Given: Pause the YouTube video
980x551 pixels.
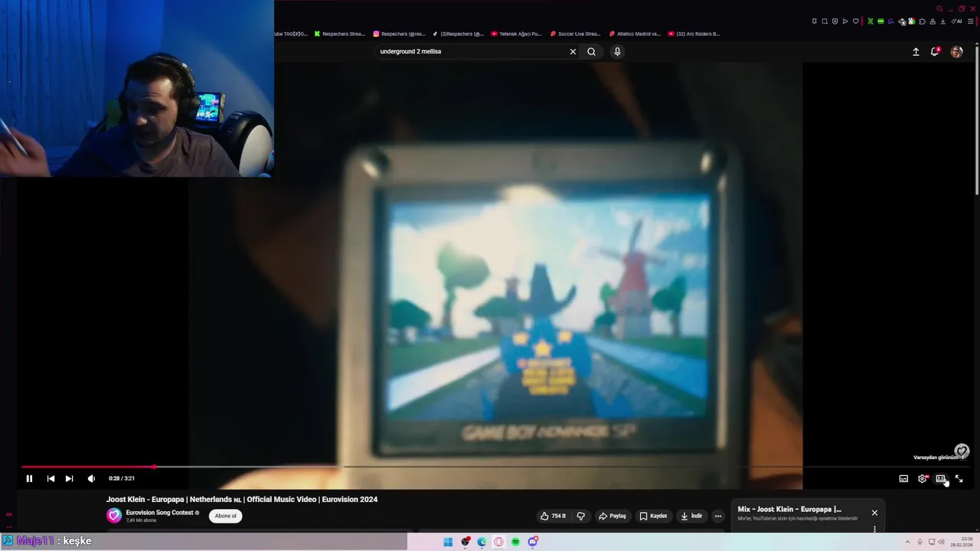Looking at the screenshot, I should tap(29, 478).
